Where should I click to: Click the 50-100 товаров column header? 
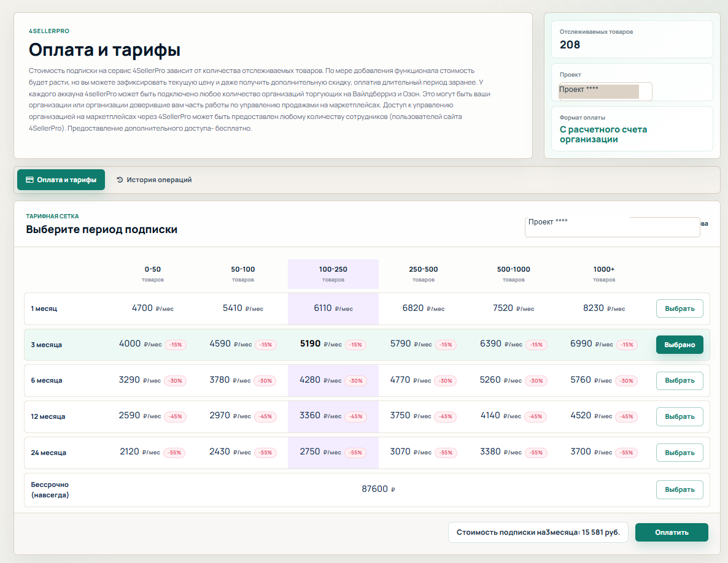243,274
